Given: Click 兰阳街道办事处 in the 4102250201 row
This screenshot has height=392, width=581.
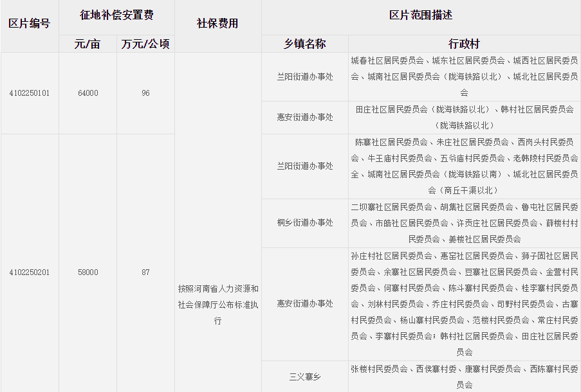Looking at the screenshot, I should click(305, 166).
